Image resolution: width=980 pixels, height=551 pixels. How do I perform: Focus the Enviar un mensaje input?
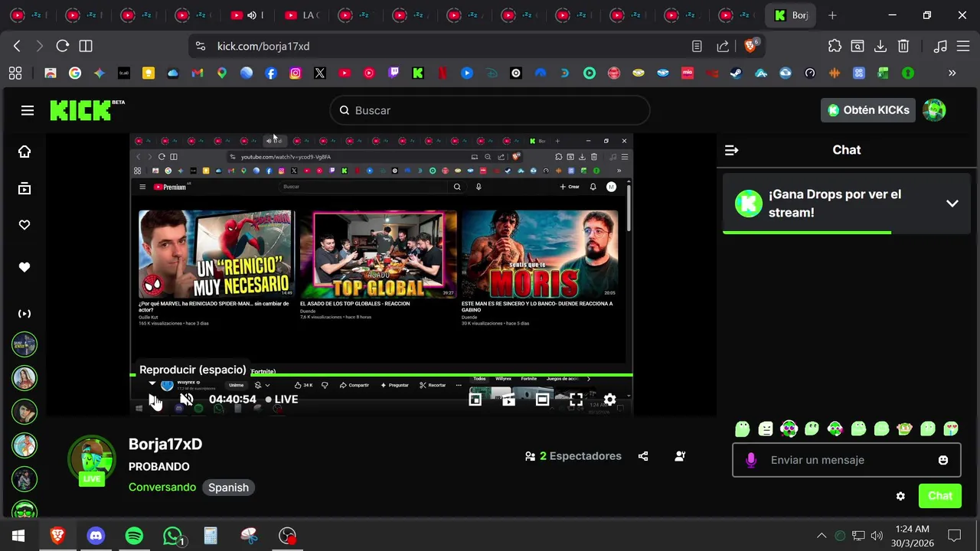click(x=846, y=460)
